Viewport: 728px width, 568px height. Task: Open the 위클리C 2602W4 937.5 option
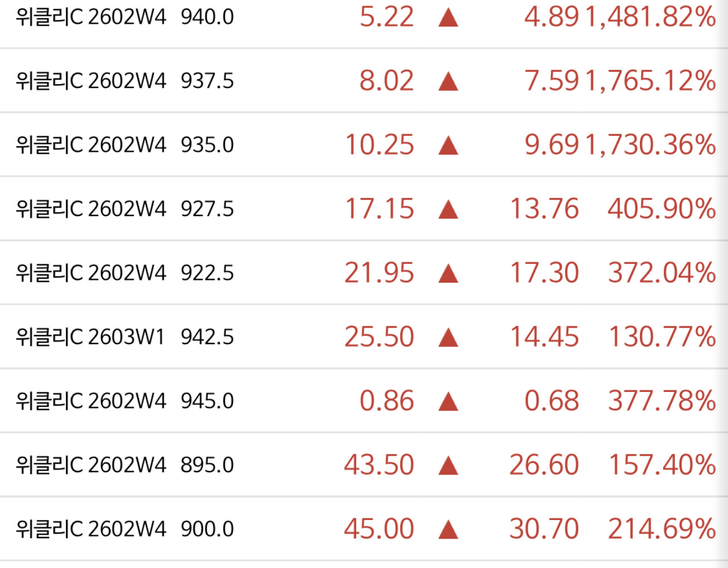click(124, 81)
